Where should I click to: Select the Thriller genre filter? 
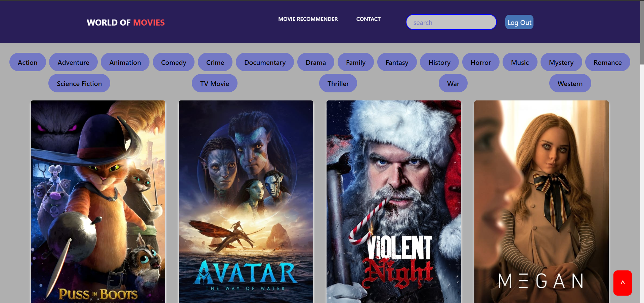point(338,83)
